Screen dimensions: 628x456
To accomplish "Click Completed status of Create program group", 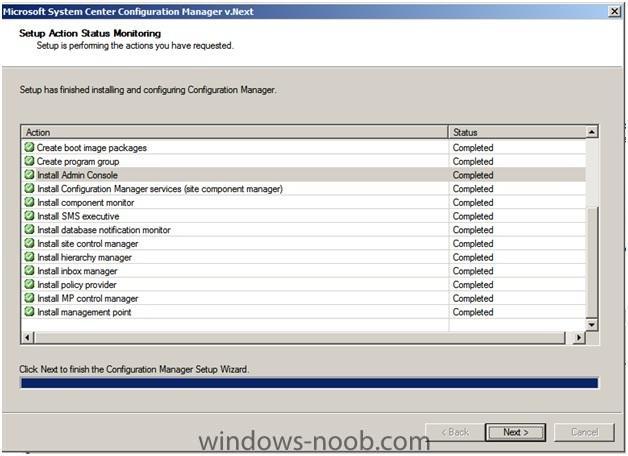I will point(473,161).
